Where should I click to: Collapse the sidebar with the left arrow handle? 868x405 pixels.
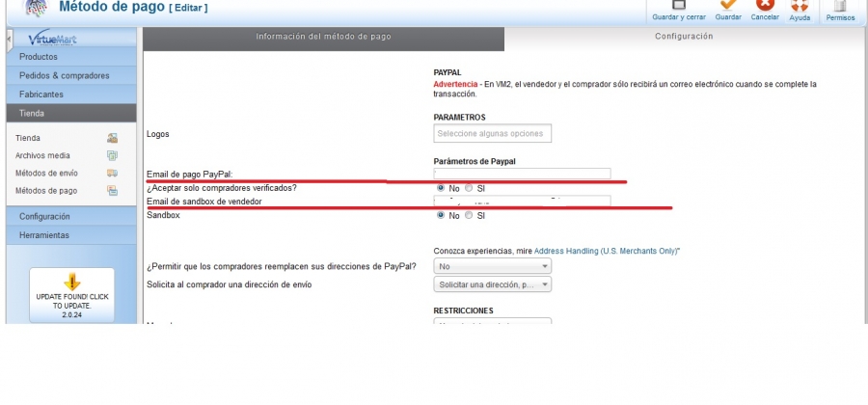tap(9, 40)
